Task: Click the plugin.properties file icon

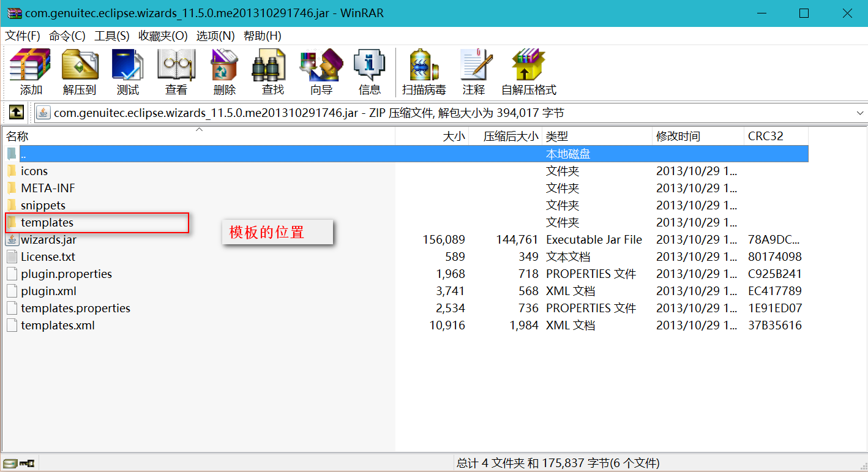Action: point(12,274)
